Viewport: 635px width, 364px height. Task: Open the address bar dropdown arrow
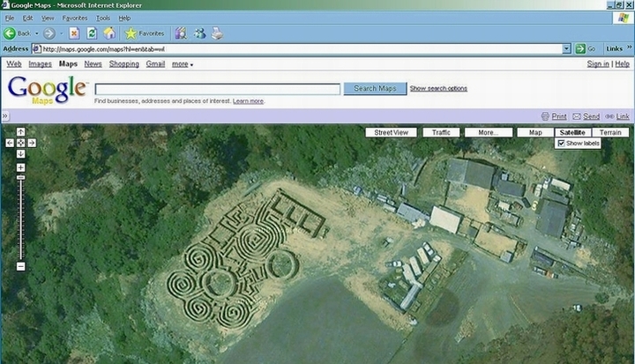(x=566, y=49)
